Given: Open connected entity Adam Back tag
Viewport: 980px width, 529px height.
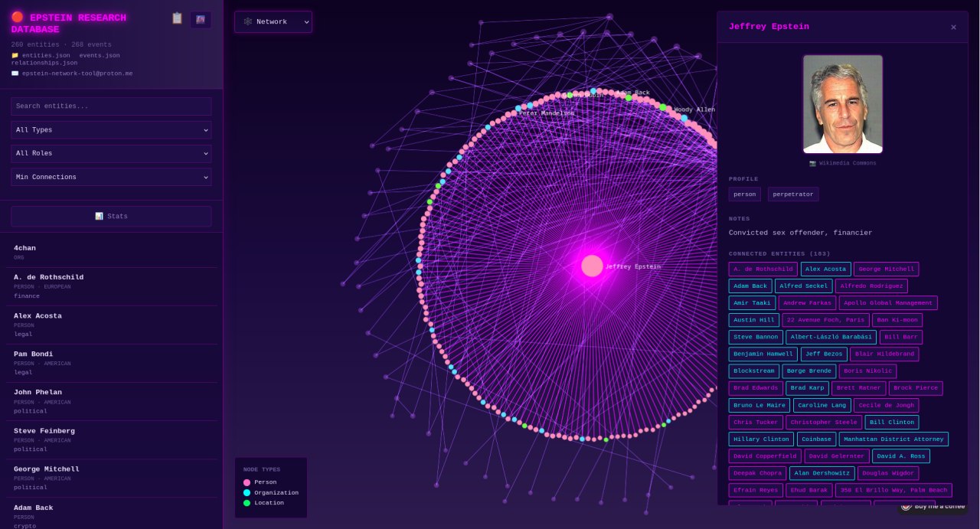Looking at the screenshot, I should point(750,286).
